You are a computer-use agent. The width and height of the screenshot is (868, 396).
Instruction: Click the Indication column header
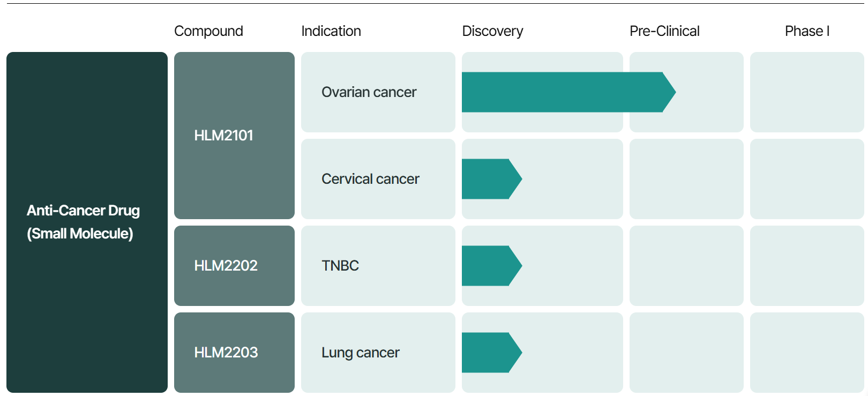[331, 31]
